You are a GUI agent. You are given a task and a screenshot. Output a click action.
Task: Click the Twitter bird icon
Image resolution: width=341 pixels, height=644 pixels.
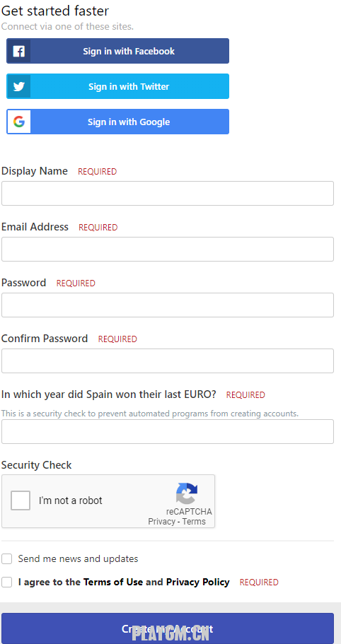19,87
